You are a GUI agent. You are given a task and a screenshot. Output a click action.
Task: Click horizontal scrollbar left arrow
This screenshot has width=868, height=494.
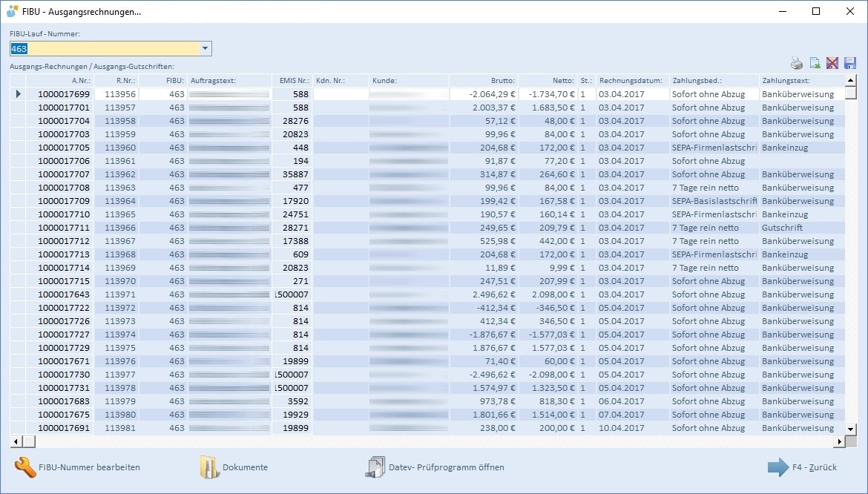click(x=15, y=441)
